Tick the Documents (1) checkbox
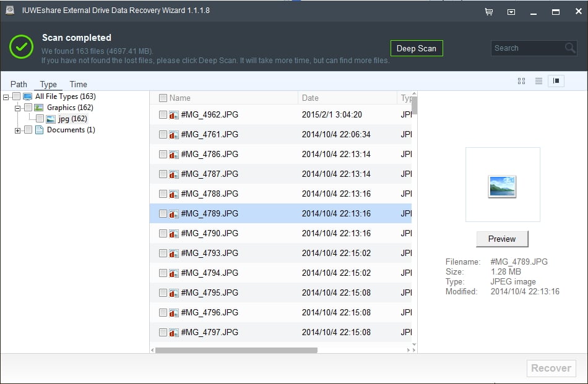The width and height of the screenshot is (588, 384). pyautogui.click(x=28, y=130)
